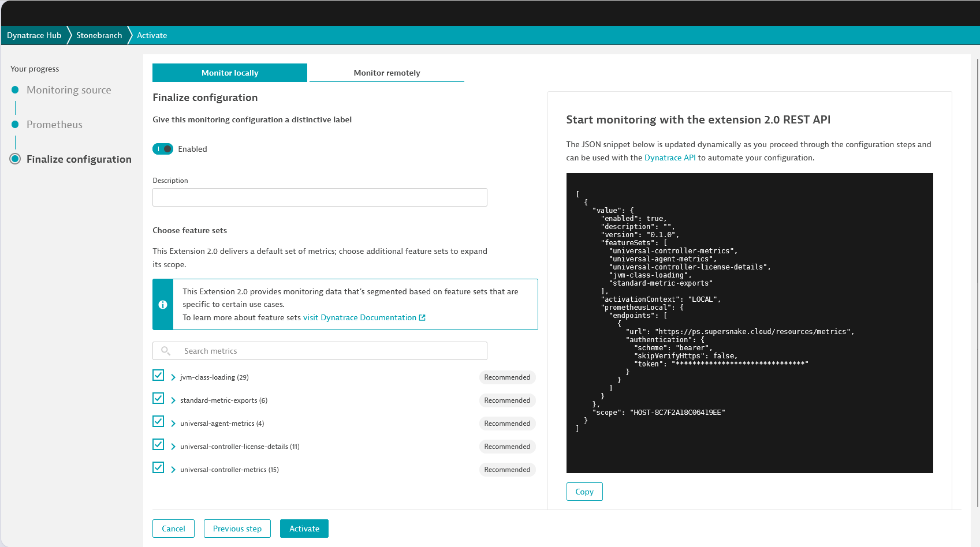Click the info icon in the feature sets notice
Image resolution: width=980 pixels, height=547 pixels.
[x=163, y=305]
